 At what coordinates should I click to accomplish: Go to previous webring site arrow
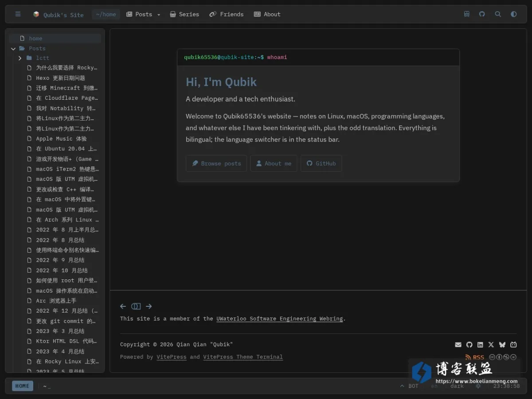123,306
